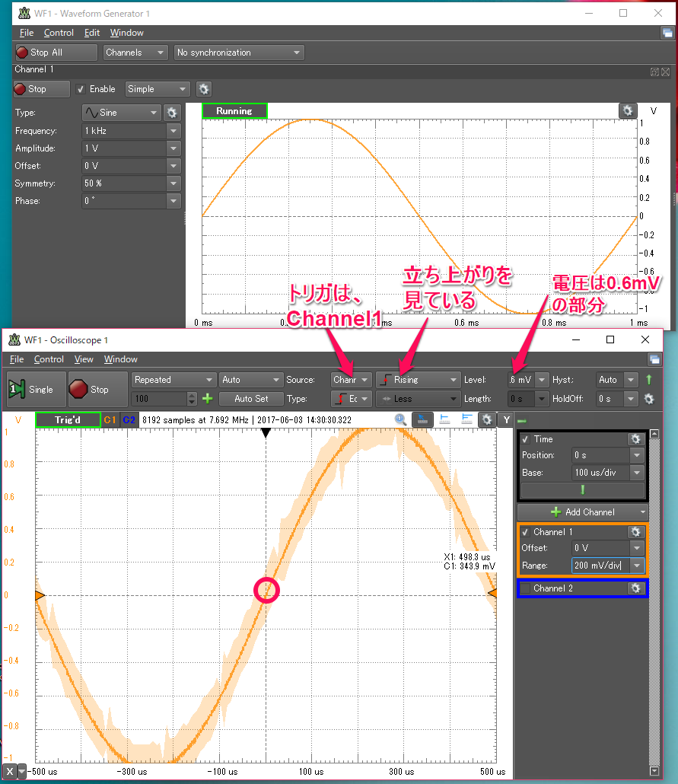The image size is (678, 784).
Task: Click the waveform Type gear icon
Action: pyautogui.click(x=173, y=112)
